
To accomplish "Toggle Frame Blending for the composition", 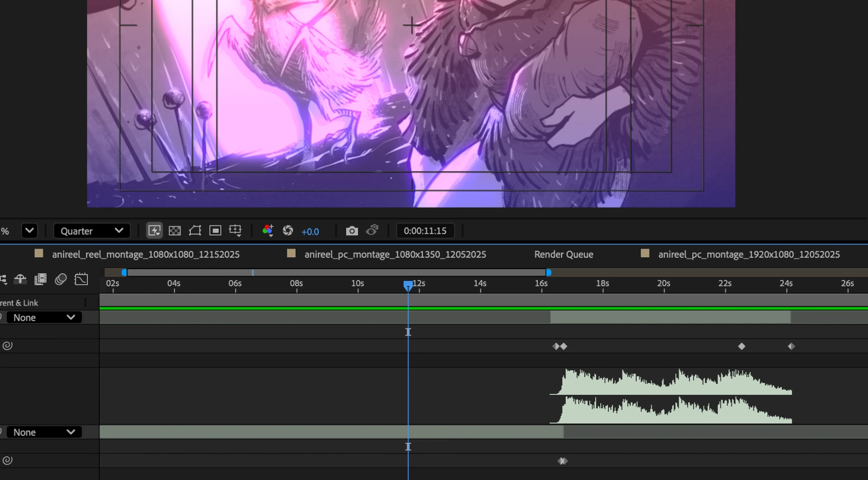I will click(x=40, y=279).
